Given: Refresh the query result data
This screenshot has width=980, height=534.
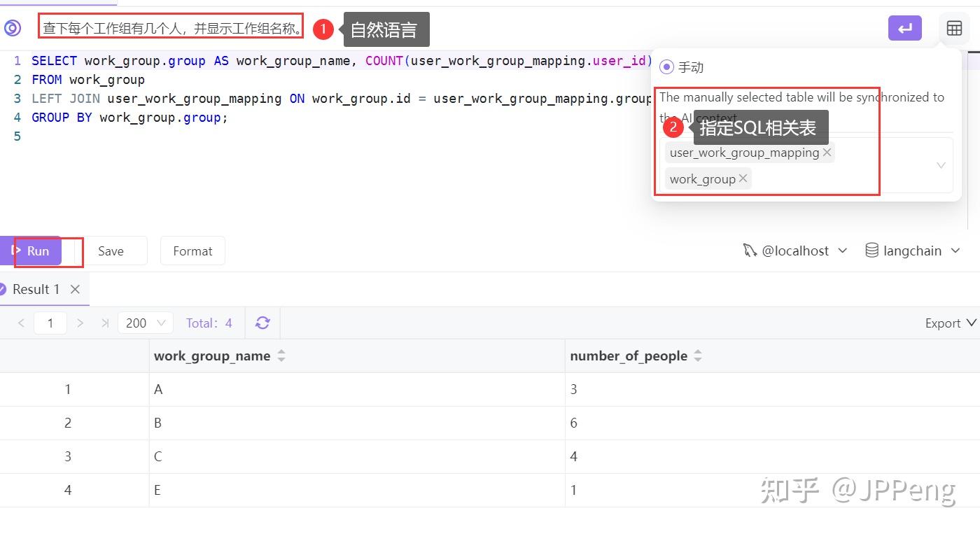Looking at the screenshot, I should click(262, 323).
